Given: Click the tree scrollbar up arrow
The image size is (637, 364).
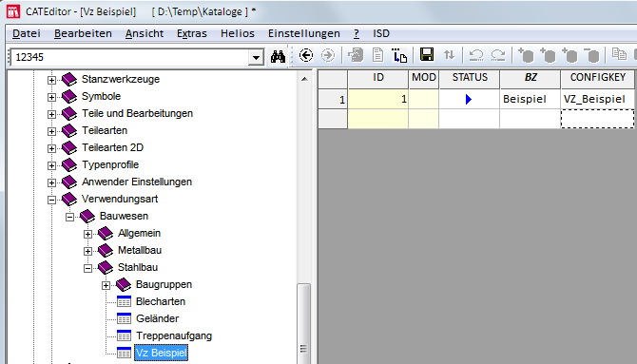Looking at the screenshot, I should pyautogui.click(x=304, y=79).
